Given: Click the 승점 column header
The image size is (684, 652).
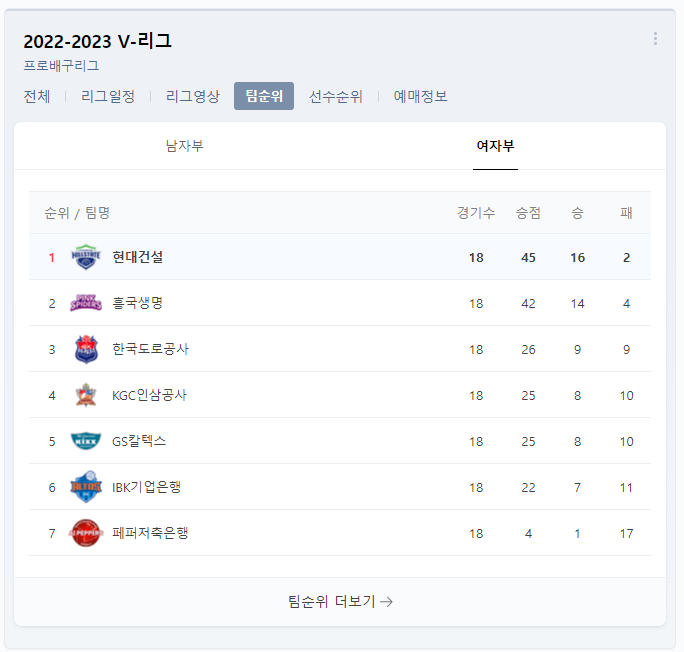Looking at the screenshot, I should [528, 213].
